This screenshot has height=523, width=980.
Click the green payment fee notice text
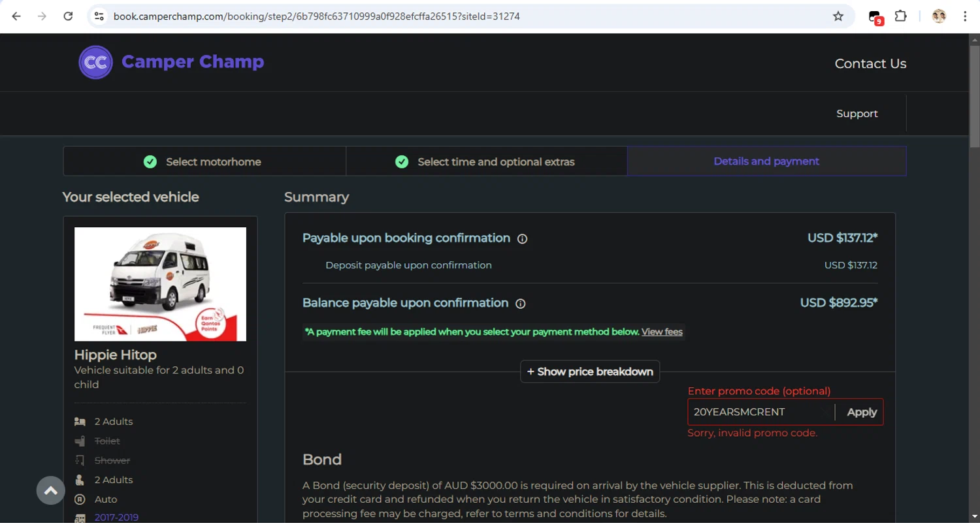(472, 332)
